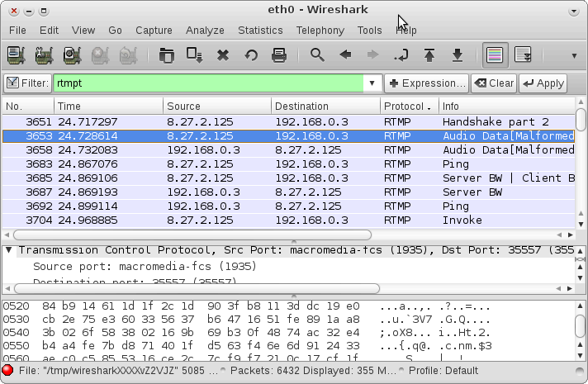Click the Expression... button

point(427,83)
